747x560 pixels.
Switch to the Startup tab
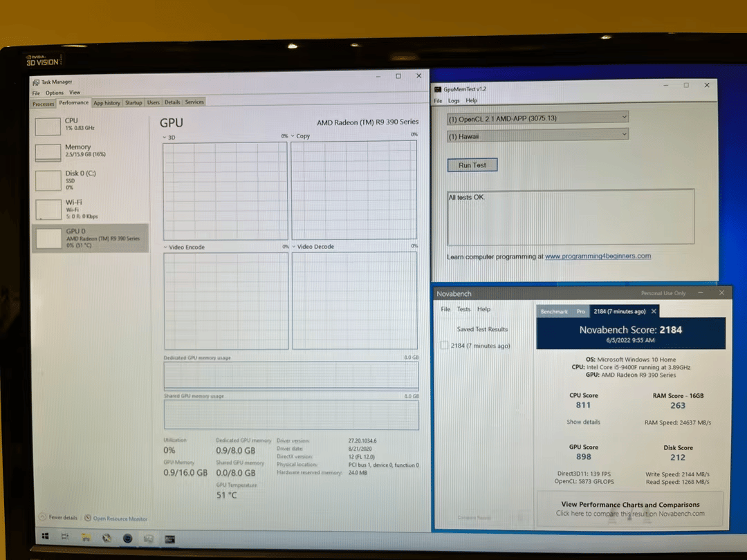click(x=134, y=102)
